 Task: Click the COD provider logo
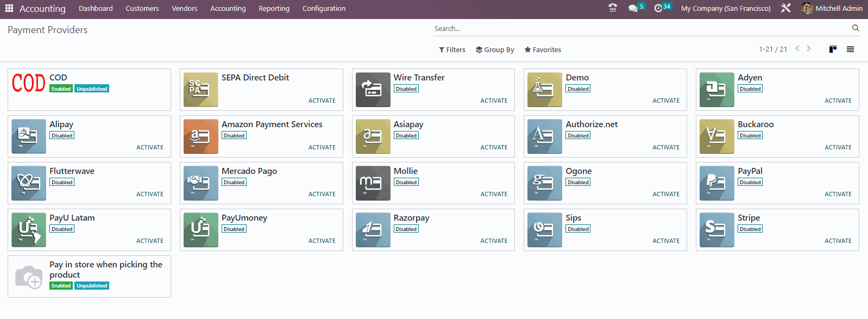click(x=29, y=83)
